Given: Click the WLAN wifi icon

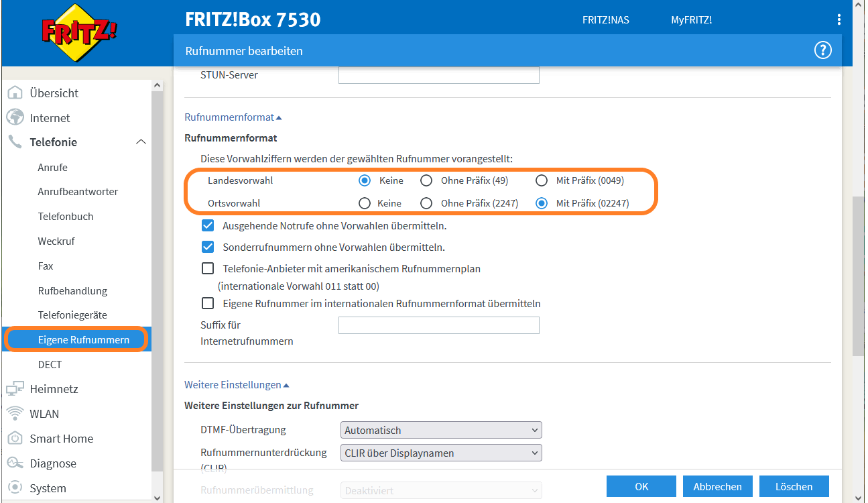Looking at the screenshot, I should pos(15,413).
